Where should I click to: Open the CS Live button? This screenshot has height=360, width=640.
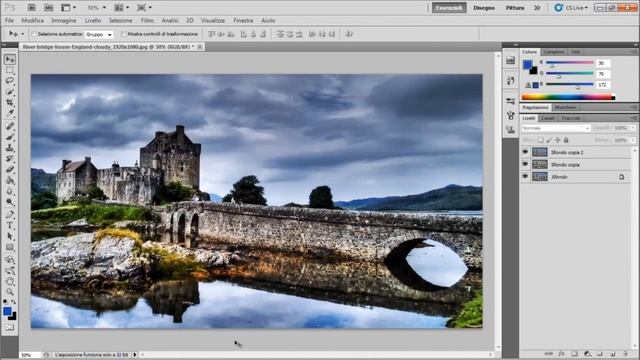(x=571, y=8)
